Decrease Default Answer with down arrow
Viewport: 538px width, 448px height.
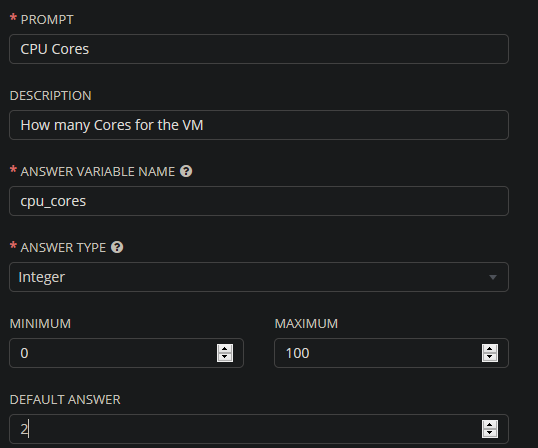pyautogui.click(x=490, y=433)
